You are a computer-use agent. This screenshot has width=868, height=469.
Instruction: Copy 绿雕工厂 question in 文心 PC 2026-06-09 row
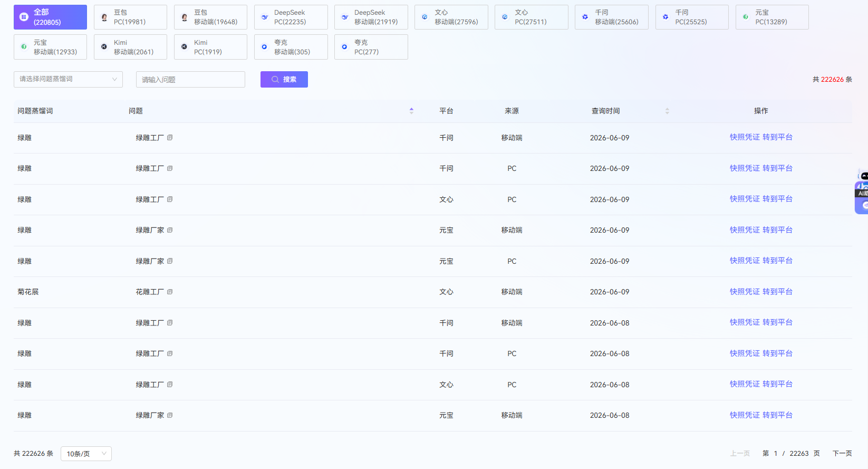pyautogui.click(x=170, y=199)
